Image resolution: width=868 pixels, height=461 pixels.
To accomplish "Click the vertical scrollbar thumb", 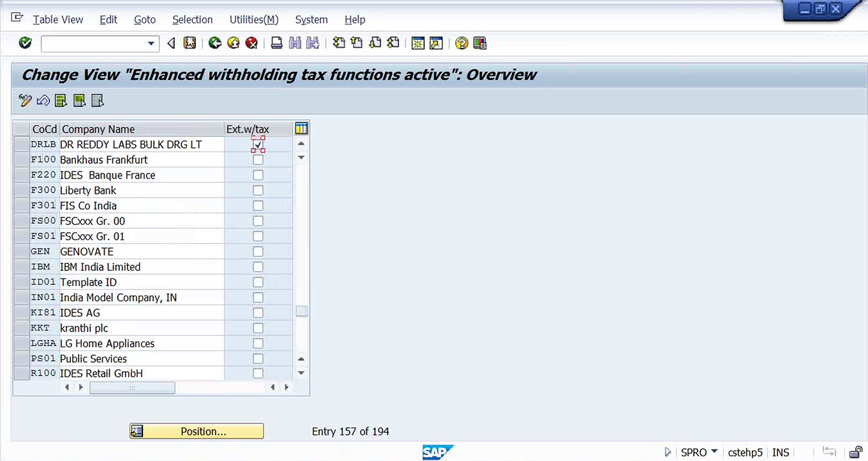I will [x=301, y=311].
